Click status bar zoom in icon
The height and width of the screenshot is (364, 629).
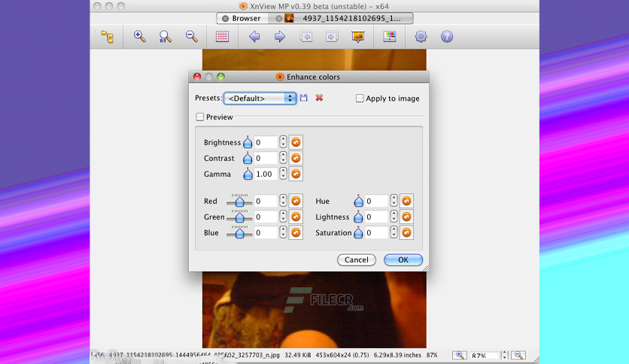pyautogui.click(x=460, y=355)
